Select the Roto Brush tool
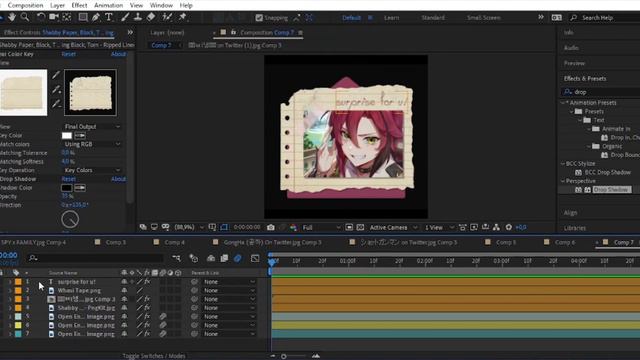Screen dimensions: 640x360 point(167,17)
